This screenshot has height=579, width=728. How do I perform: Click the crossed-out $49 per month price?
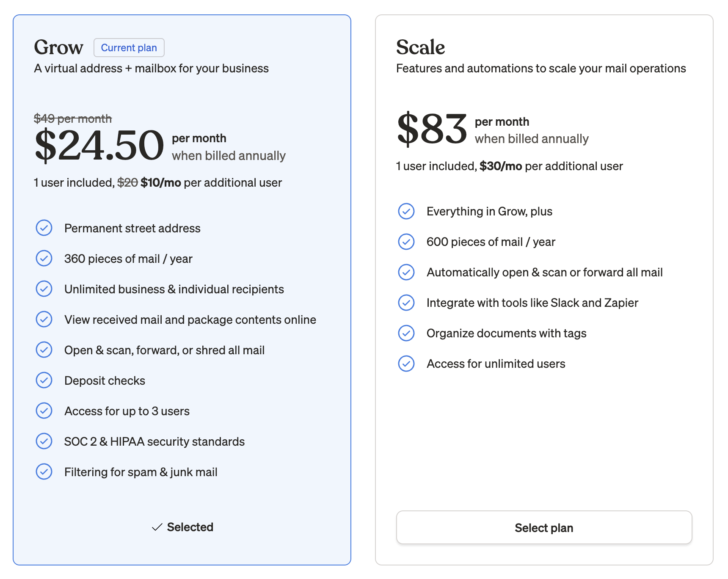pos(73,119)
